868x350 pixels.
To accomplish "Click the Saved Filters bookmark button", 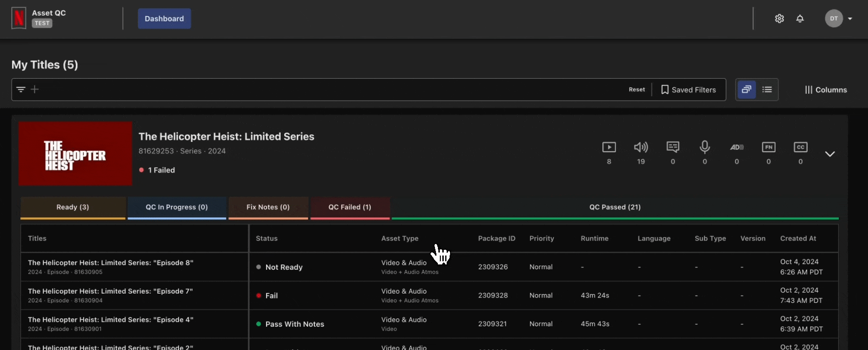I will pos(688,90).
